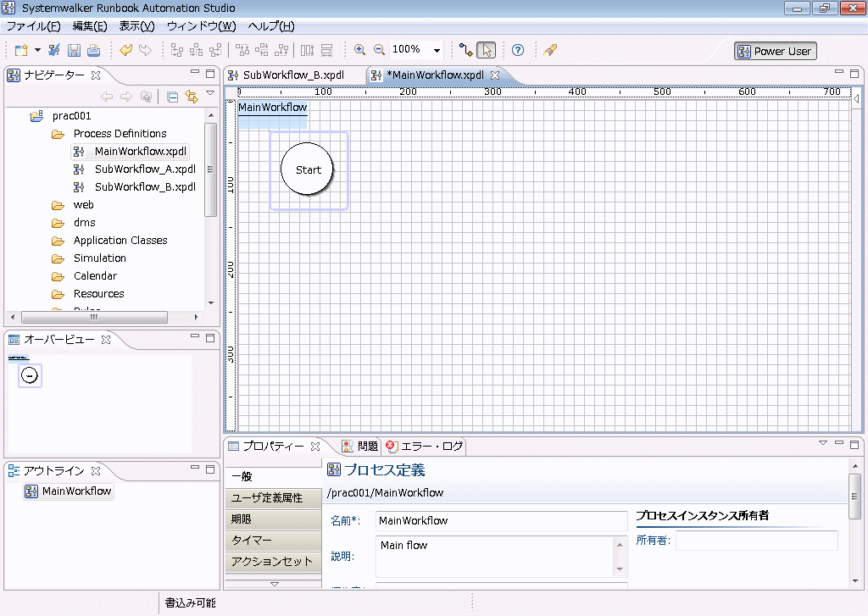Zoom in using the magnifier plus icon
The image size is (868, 616).
click(x=359, y=50)
